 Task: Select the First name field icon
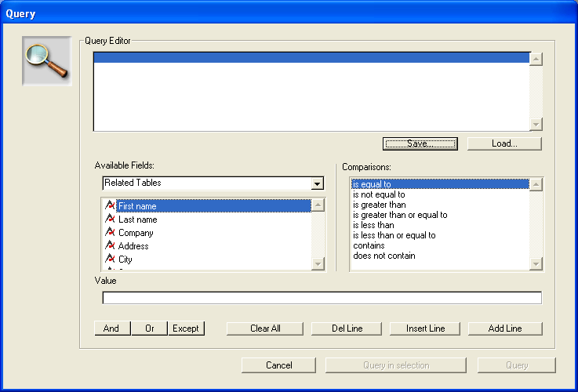point(110,206)
